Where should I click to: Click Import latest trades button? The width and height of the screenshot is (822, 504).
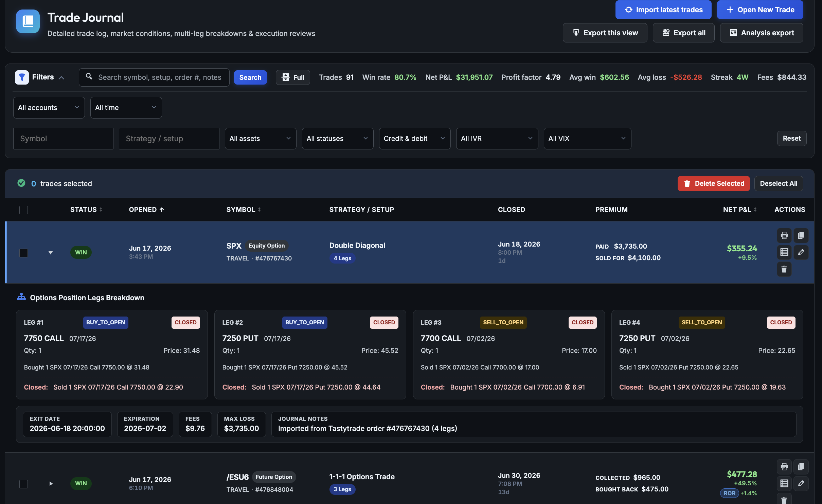(663, 10)
